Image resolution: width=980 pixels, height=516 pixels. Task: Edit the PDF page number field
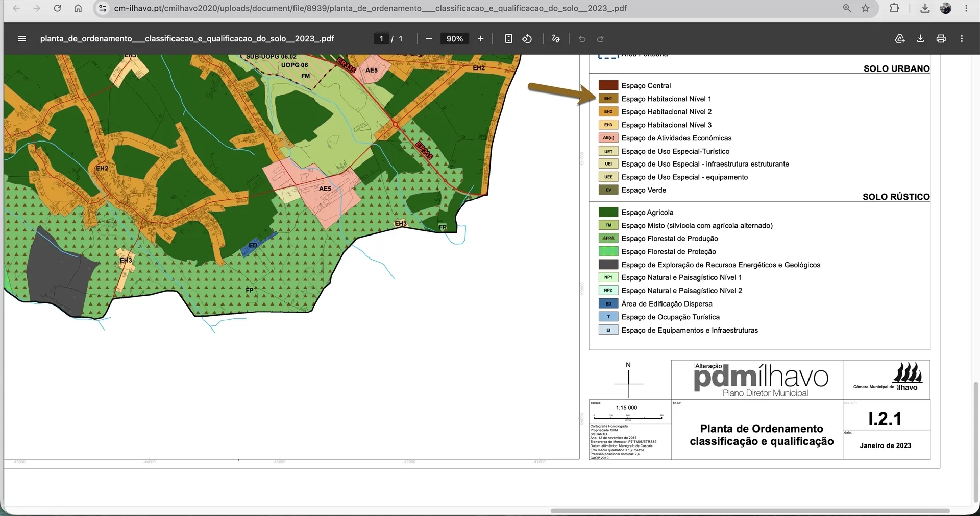click(x=381, y=39)
